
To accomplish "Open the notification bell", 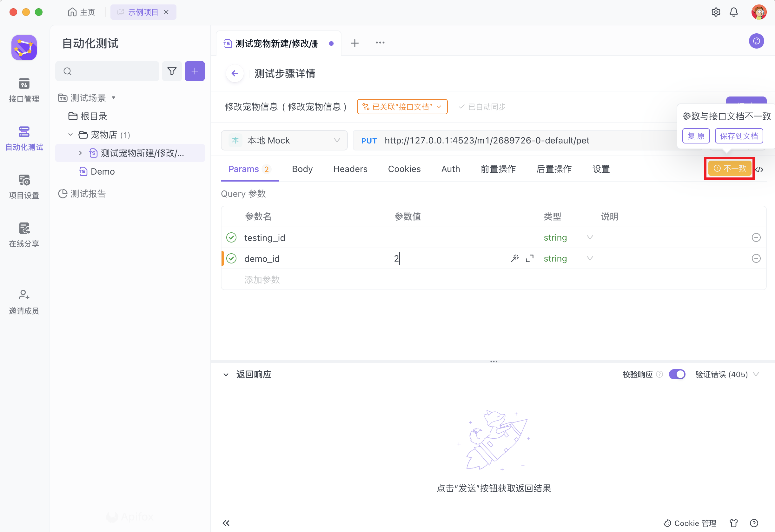I will [734, 12].
